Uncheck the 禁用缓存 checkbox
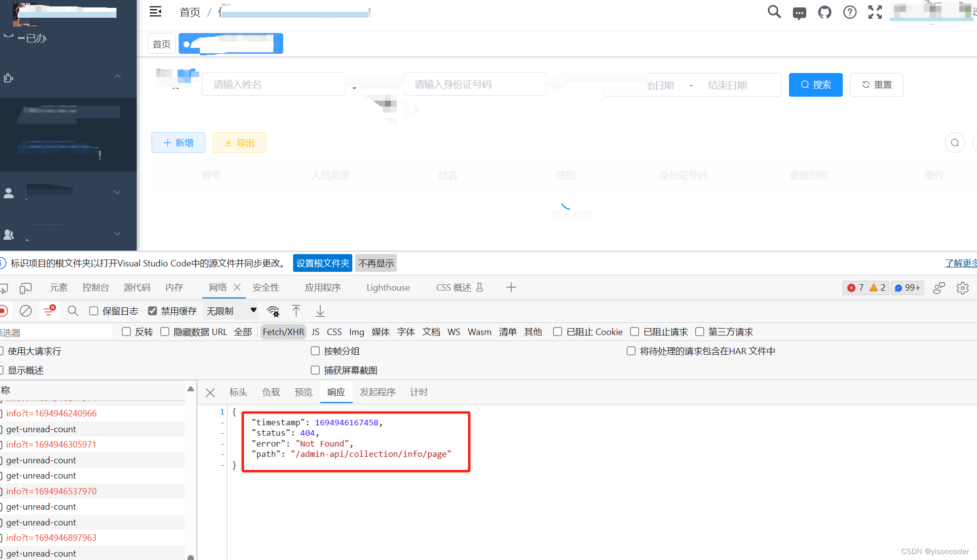Screen dimensions: 977x560 click(152, 311)
